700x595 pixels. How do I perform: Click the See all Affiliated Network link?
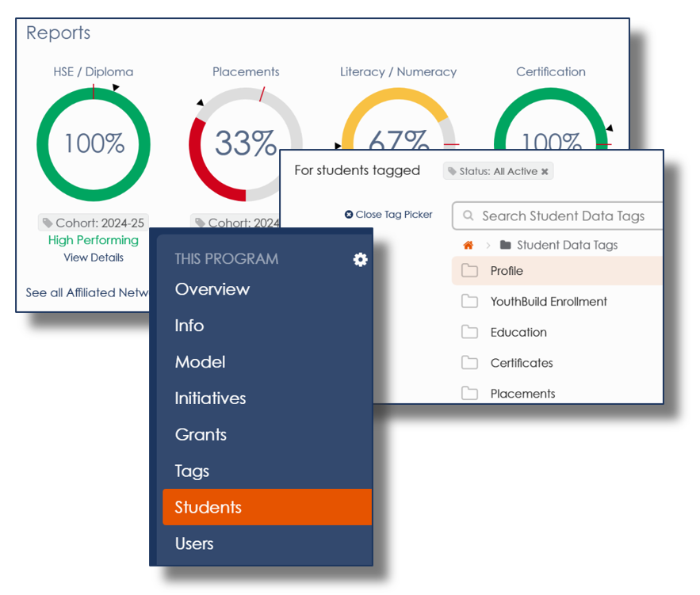86,292
